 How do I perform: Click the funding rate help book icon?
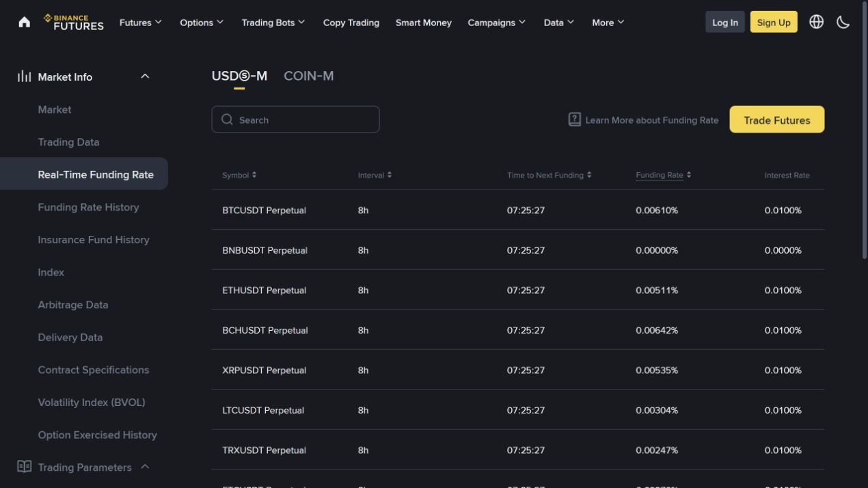click(575, 120)
